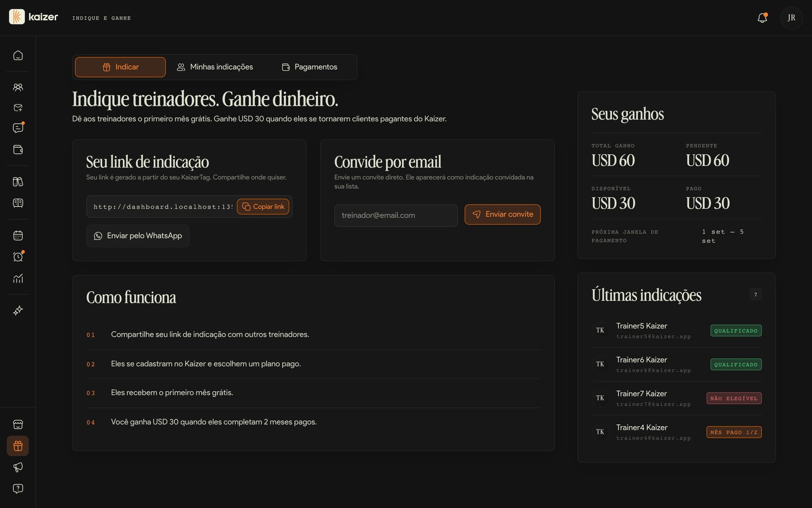Open the open-book icon in sidebar
Viewport: 812px width, 508px height.
(x=18, y=203)
